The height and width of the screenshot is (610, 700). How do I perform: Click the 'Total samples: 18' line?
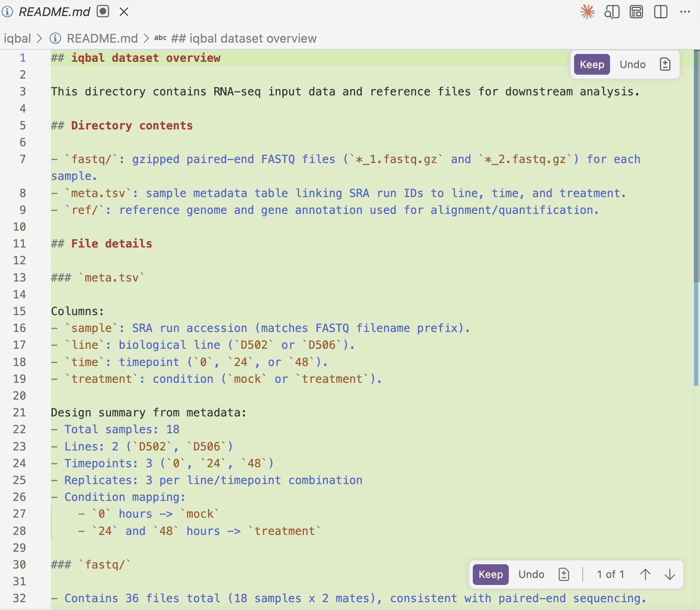pos(115,429)
